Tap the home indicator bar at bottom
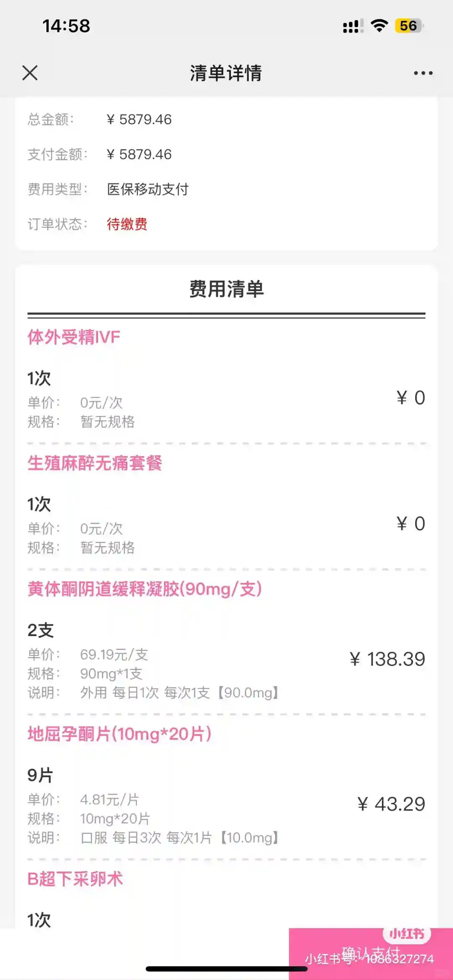This screenshot has width=453, height=980. pyautogui.click(x=226, y=969)
